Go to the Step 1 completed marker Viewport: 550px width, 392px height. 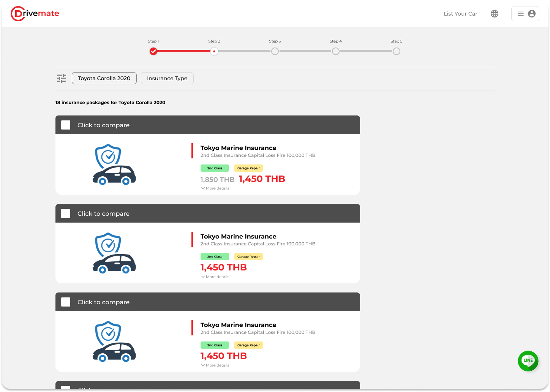point(153,51)
